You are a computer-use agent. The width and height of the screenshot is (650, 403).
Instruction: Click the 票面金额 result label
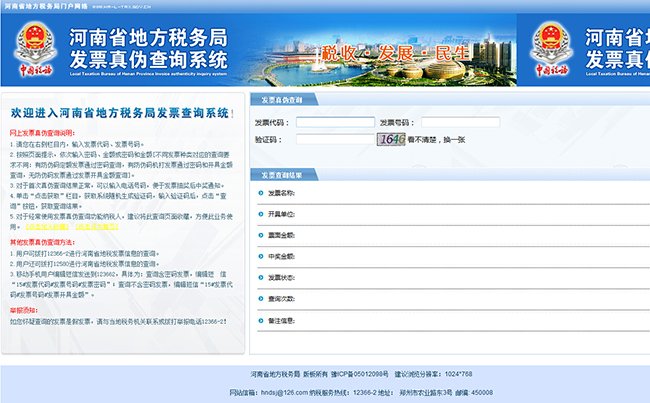281,235
